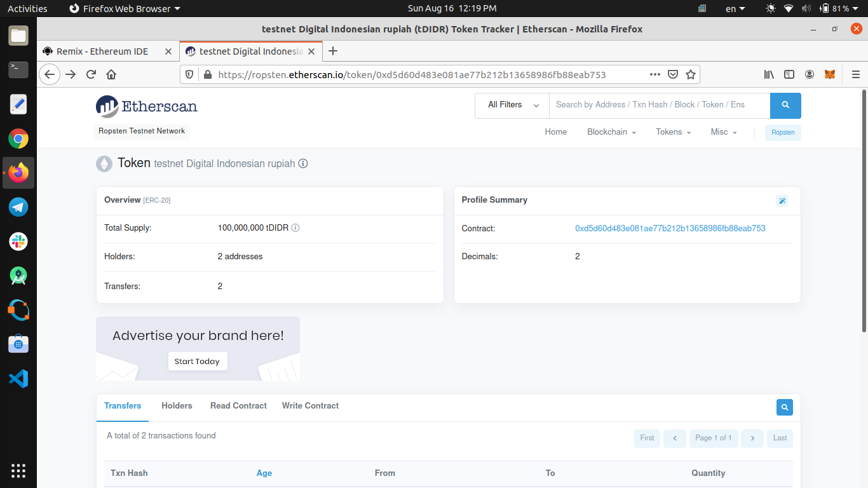Image resolution: width=868 pixels, height=488 pixels.
Task: Bookmark this page with the star
Action: click(691, 74)
